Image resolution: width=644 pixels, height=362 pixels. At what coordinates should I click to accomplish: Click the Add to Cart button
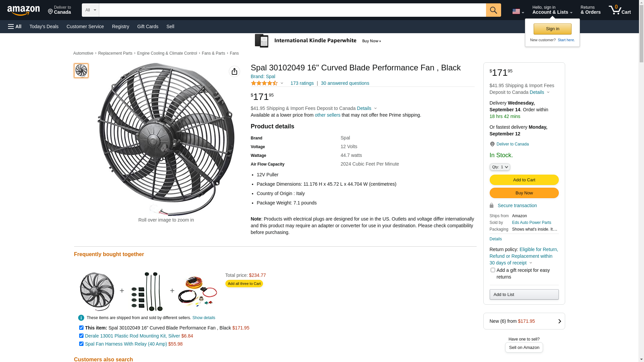[x=524, y=180]
